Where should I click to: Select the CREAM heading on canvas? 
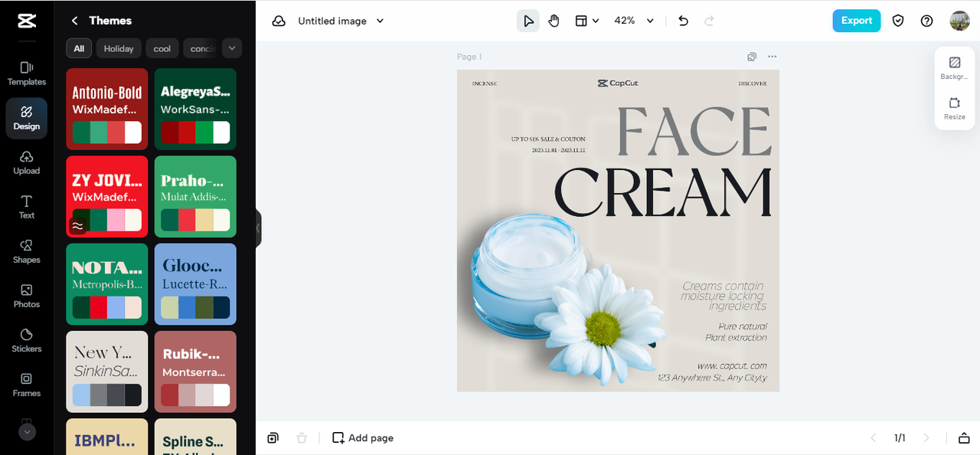[x=663, y=191]
